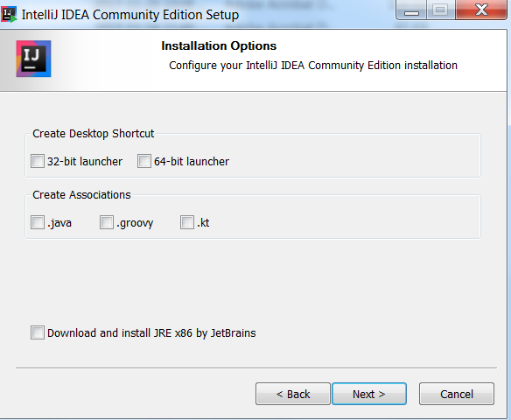This screenshot has width=511, height=420.
Task: Click the IntelliJ IDEA icon in title bar
Action: [x=9, y=14]
